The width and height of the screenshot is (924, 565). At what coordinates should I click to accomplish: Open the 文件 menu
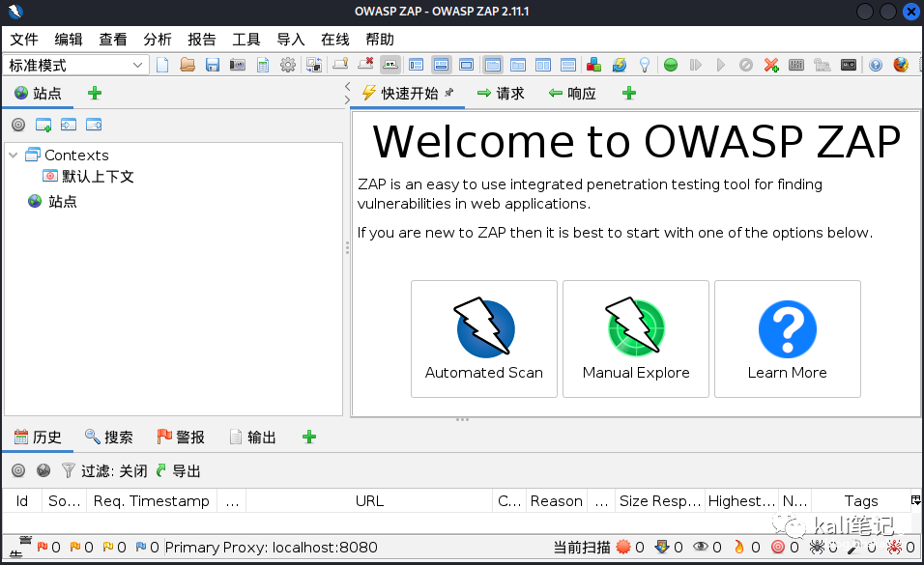[x=24, y=40]
